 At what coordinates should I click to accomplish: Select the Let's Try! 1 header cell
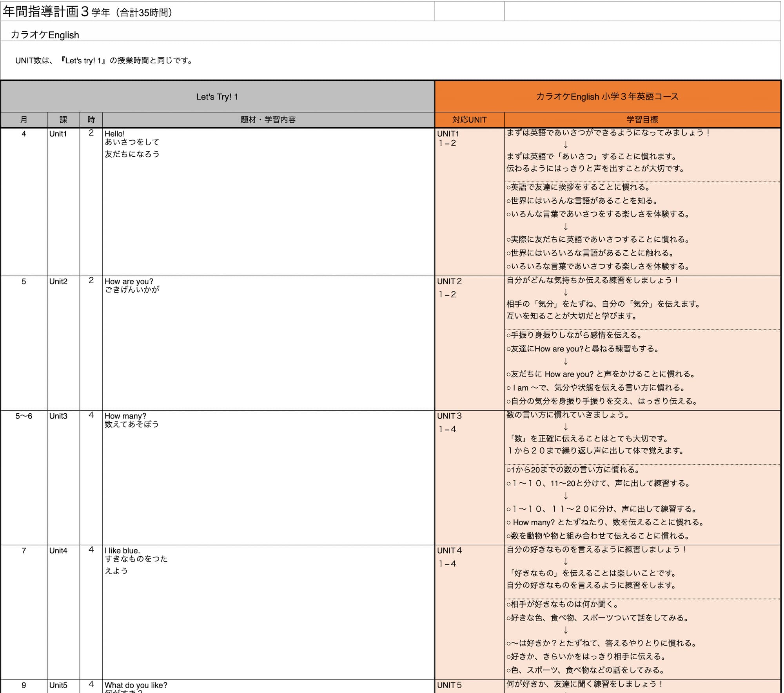(x=218, y=97)
